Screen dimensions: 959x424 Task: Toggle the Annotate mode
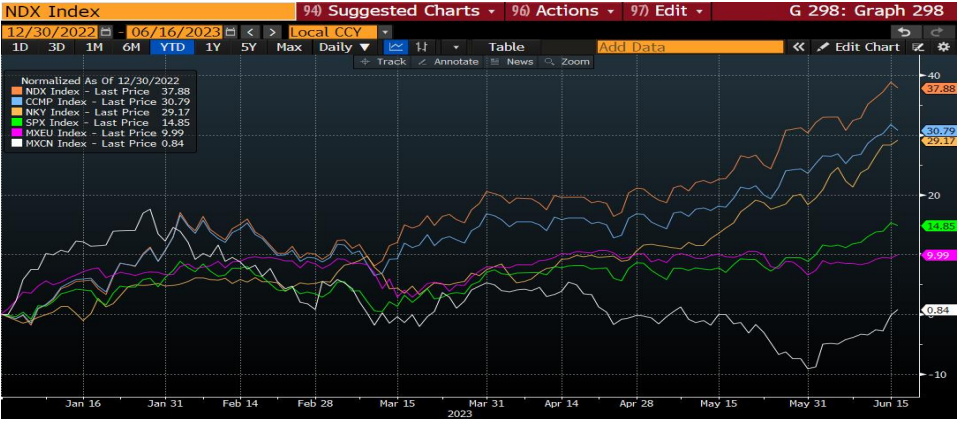click(449, 62)
